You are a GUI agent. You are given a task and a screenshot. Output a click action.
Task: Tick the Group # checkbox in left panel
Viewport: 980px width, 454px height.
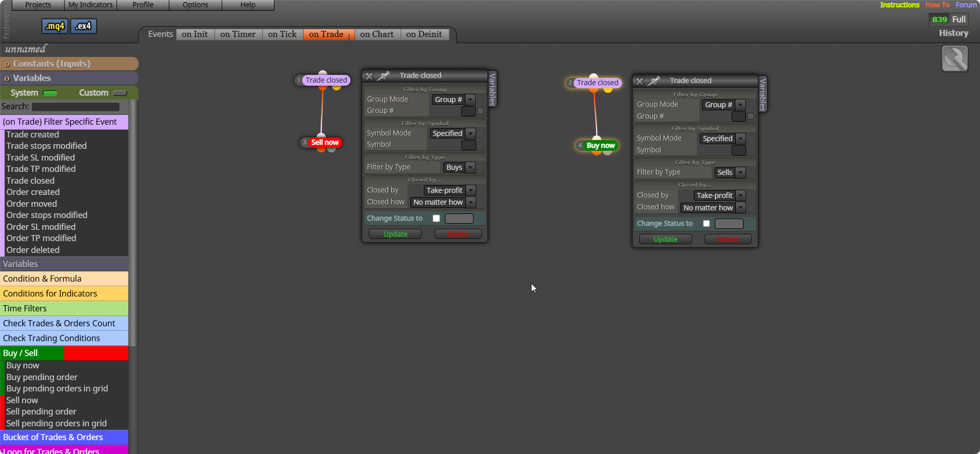[481, 111]
